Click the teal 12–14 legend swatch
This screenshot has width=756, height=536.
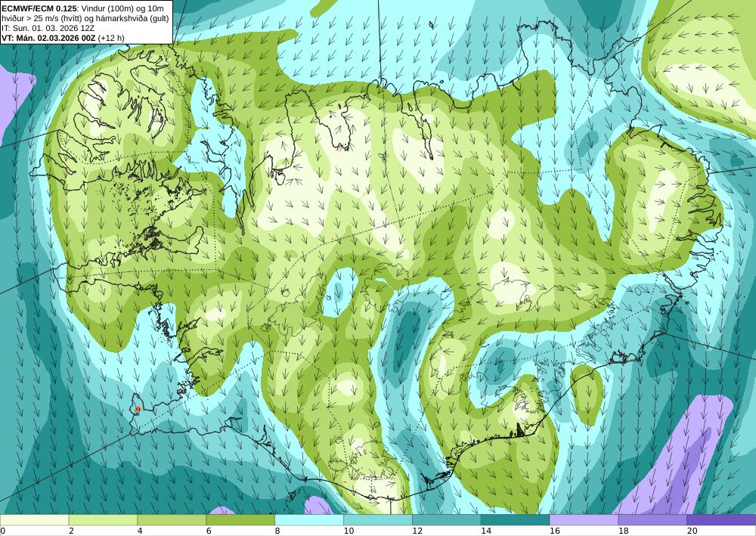click(447, 520)
